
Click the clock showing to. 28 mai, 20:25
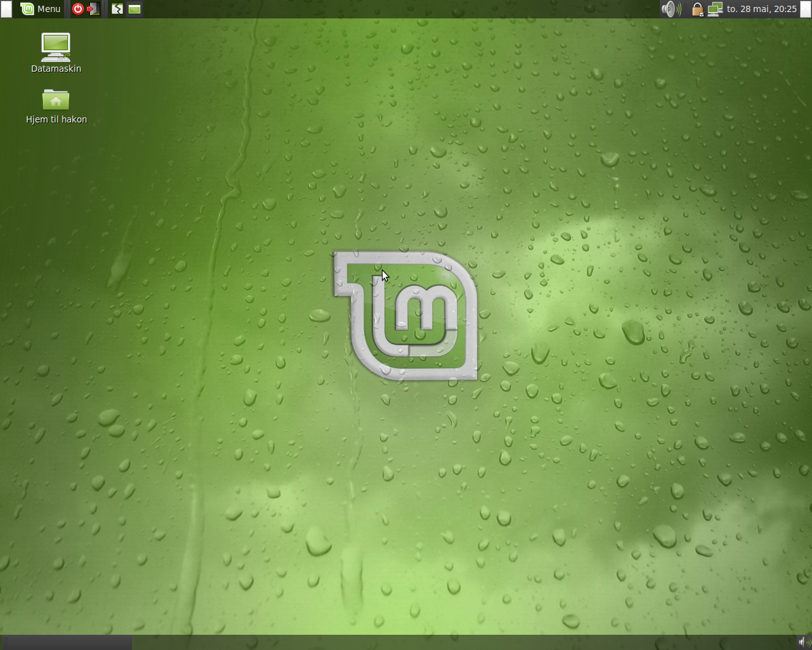pyautogui.click(x=761, y=9)
